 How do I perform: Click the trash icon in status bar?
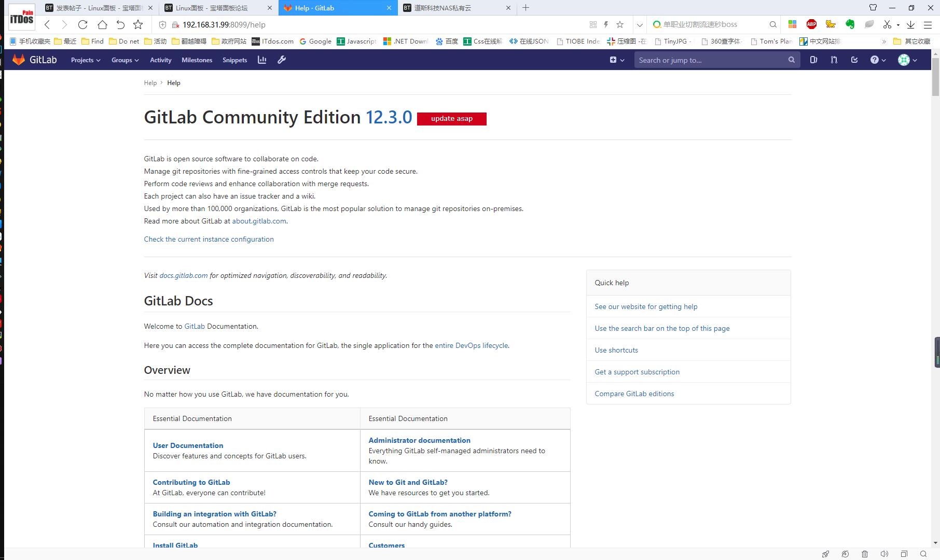click(865, 554)
